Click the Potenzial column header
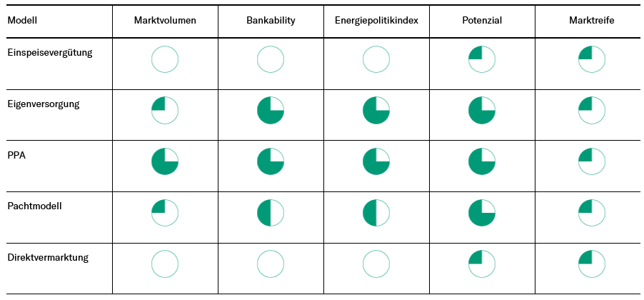Image resolution: width=644 pixels, height=300 pixels. [x=482, y=21]
